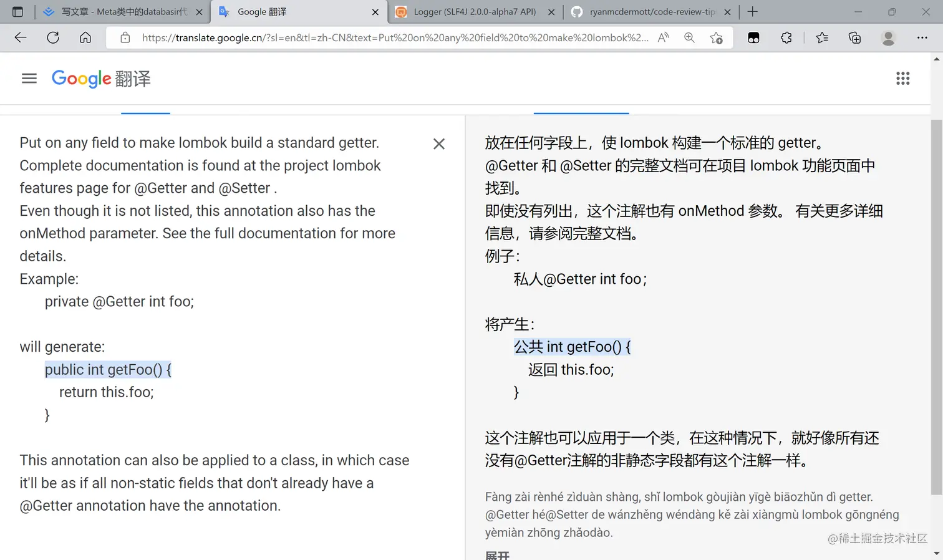Screen dimensions: 943x560
Task: Open the browser settings and more menu
Action: 922,37
